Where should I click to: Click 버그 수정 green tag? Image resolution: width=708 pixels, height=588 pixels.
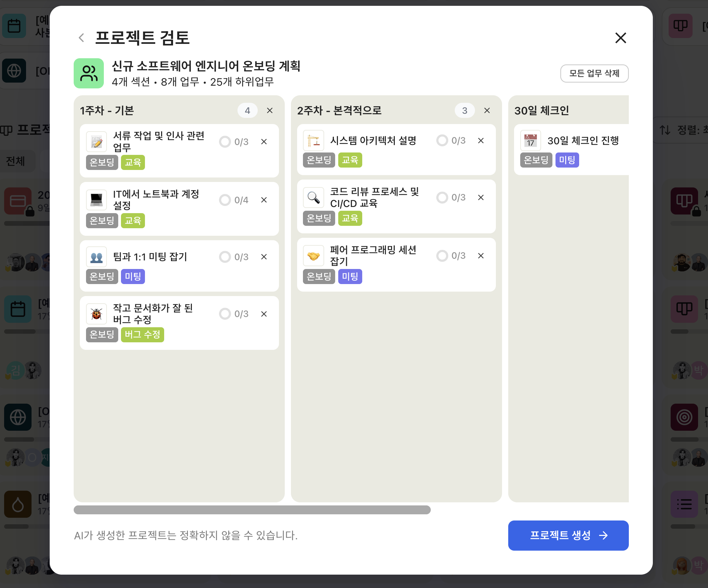point(143,334)
